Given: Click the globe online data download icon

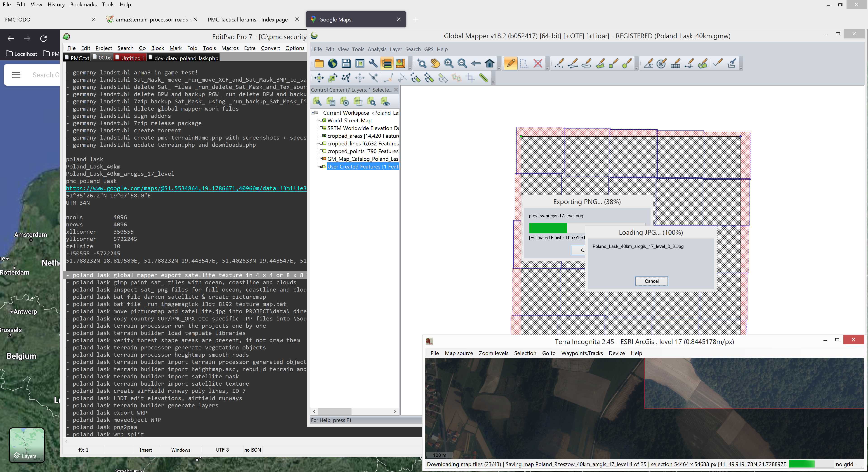Looking at the screenshot, I should pyautogui.click(x=333, y=63).
